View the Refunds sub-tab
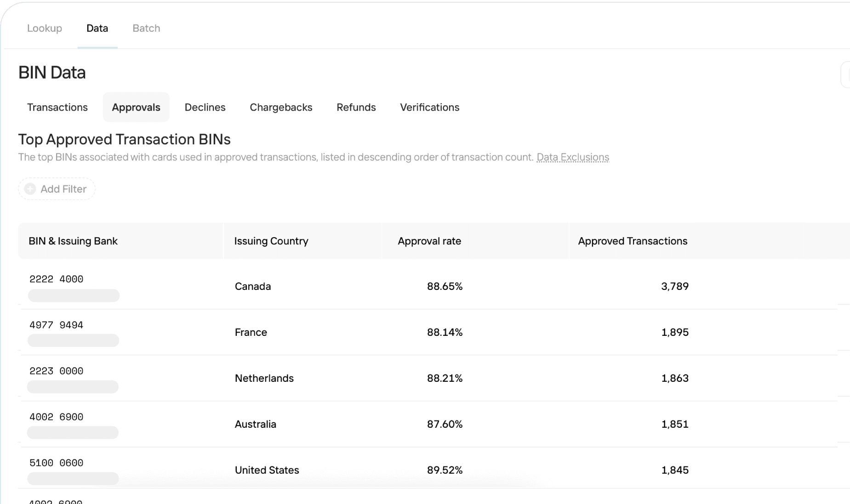Screen dimensions: 850x504 (x=356, y=107)
